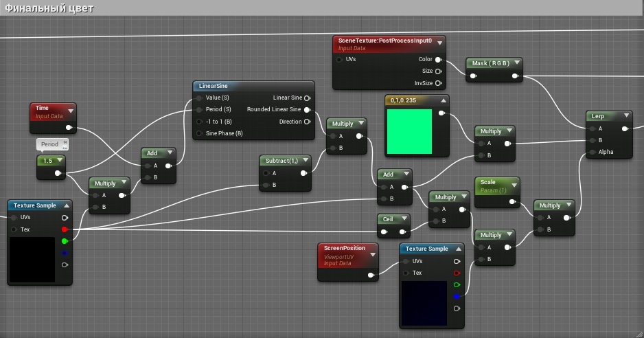Expand Mask (R G B) node arrow
644x338 pixels.
[x=517, y=63]
